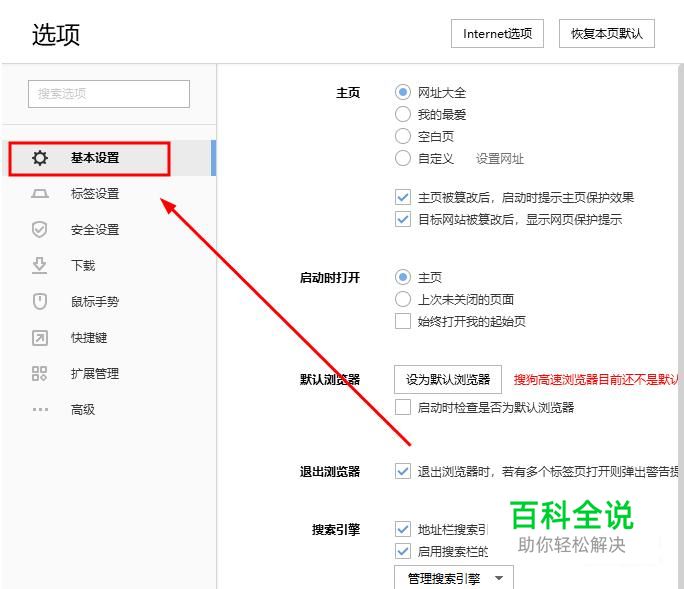Click the mouse icon for 鼠标手势

tap(40, 301)
